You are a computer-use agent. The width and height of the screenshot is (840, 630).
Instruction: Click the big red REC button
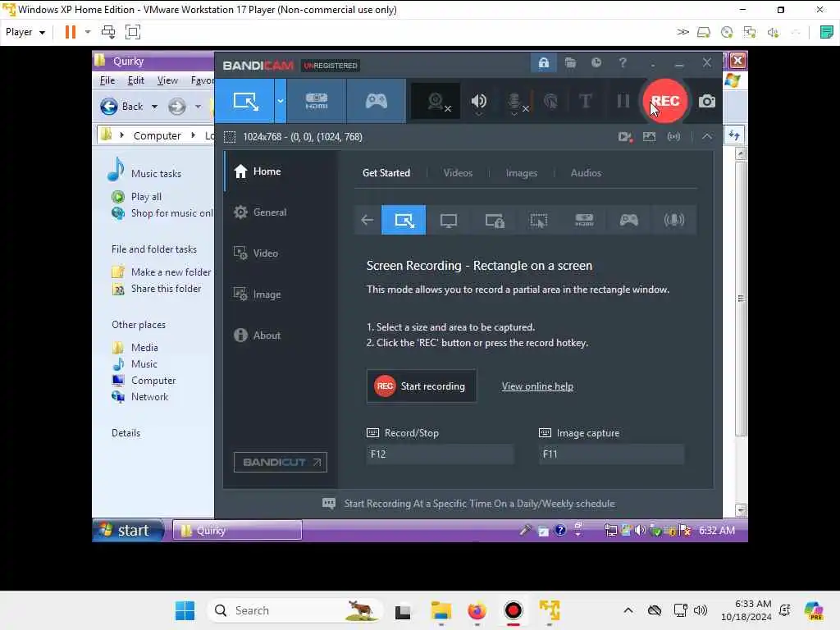pos(664,101)
